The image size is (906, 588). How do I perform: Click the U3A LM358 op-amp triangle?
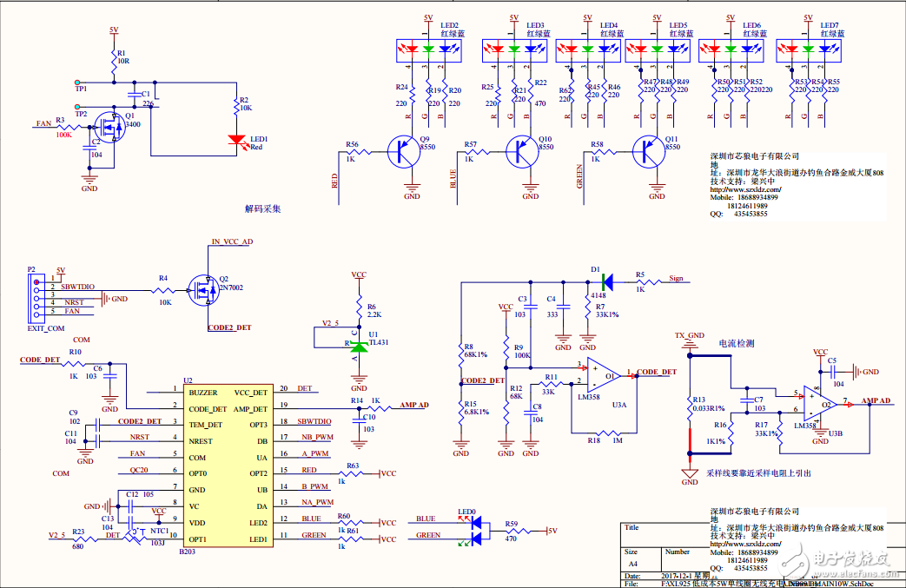tap(601, 374)
